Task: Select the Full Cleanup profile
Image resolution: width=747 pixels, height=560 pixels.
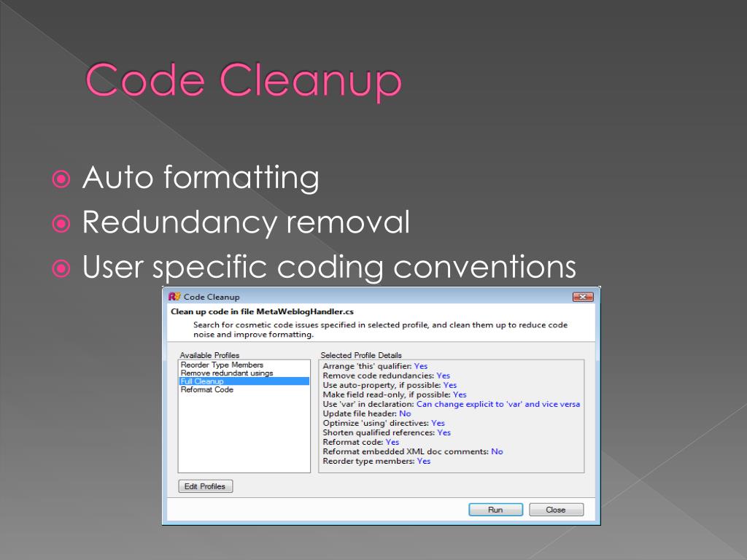Action: (244, 381)
